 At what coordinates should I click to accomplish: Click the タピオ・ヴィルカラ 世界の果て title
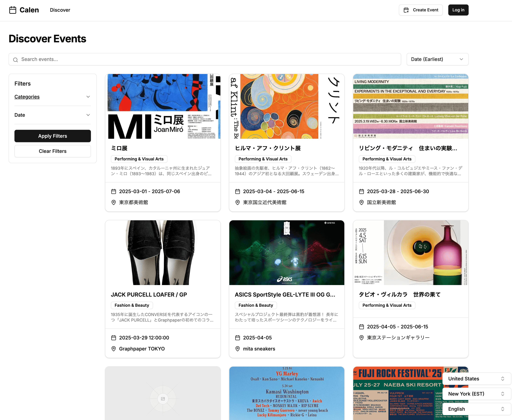click(399, 295)
